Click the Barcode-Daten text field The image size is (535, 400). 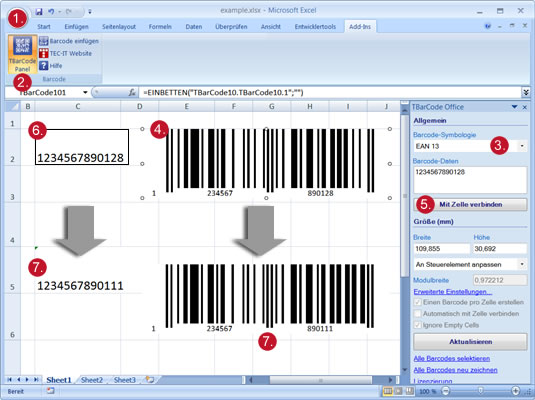pyautogui.click(x=470, y=180)
